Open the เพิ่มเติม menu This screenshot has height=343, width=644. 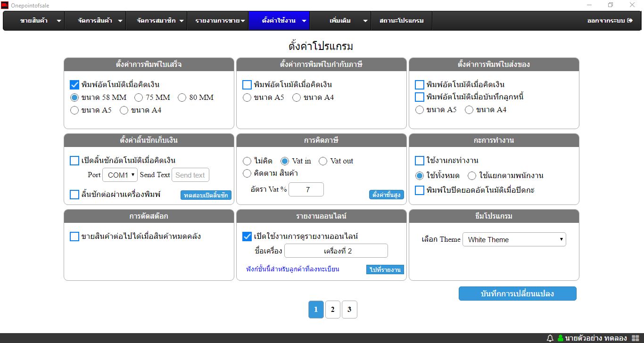pyautogui.click(x=340, y=21)
